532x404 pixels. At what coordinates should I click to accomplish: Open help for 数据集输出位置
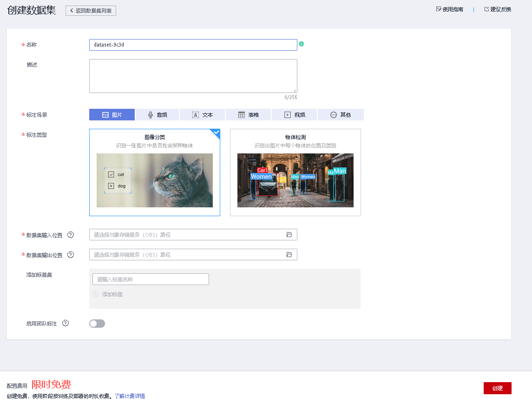click(x=71, y=255)
